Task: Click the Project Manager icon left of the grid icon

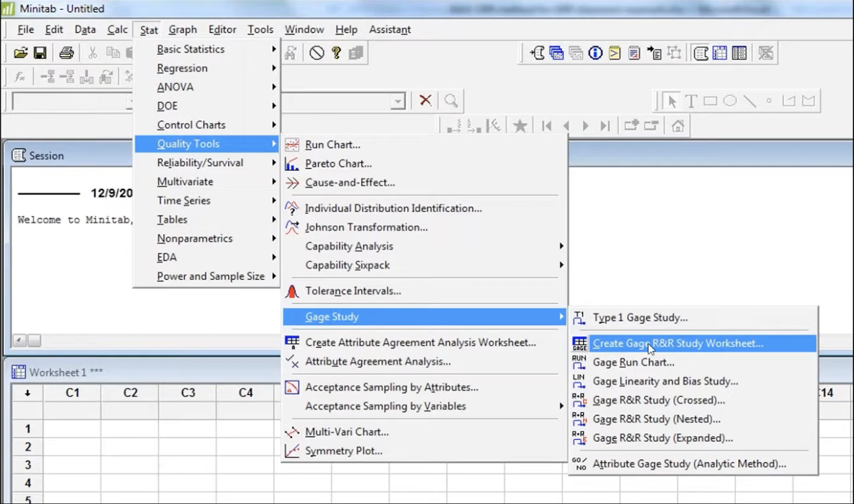Action: 701,53
